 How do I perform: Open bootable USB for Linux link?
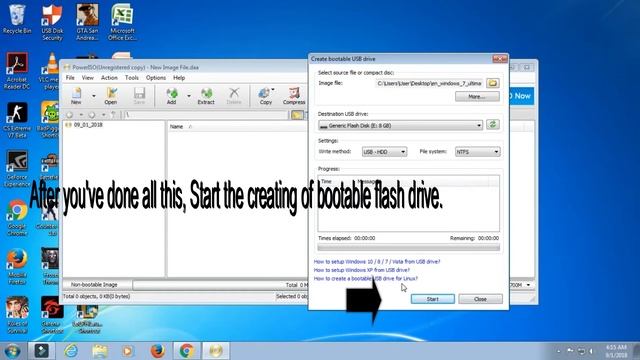(366, 278)
